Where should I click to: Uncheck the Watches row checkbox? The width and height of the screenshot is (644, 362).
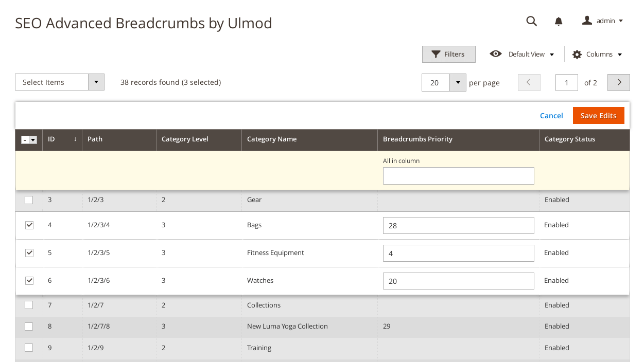29,280
